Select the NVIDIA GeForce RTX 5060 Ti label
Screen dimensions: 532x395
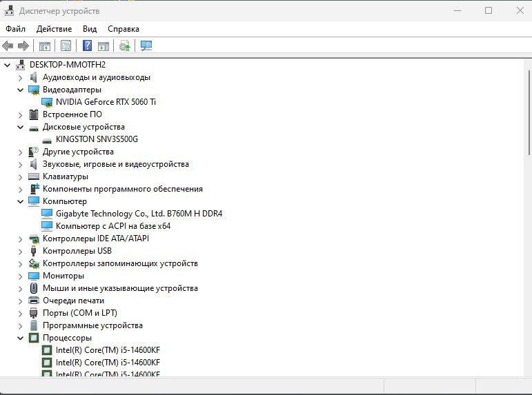pos(106,102)
